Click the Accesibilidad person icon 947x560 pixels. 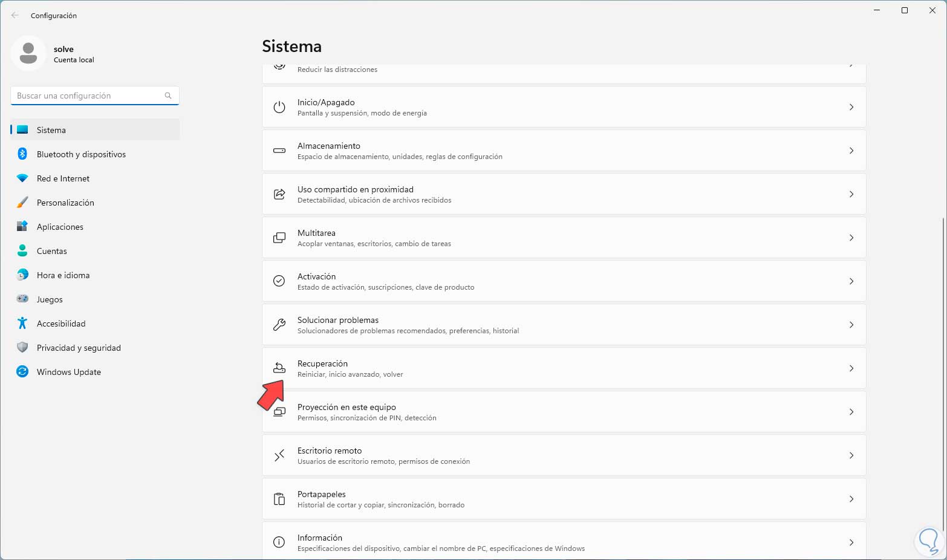(x=22, y=324)
